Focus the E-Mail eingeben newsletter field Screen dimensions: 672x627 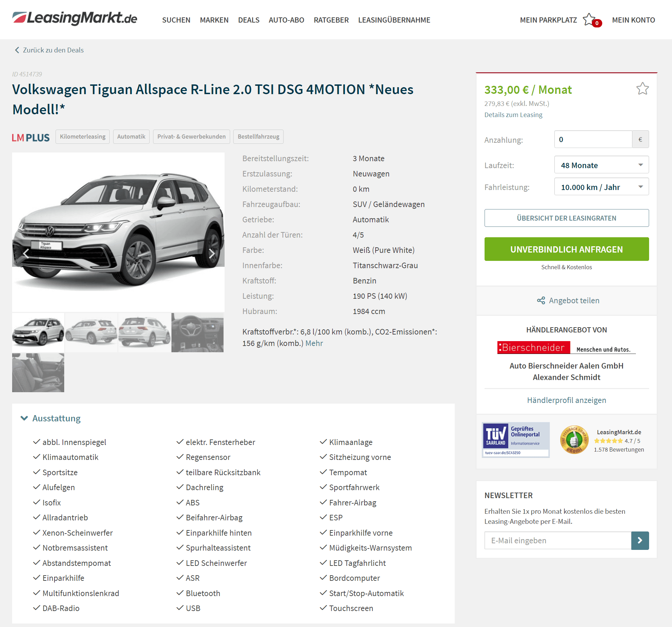558,541
